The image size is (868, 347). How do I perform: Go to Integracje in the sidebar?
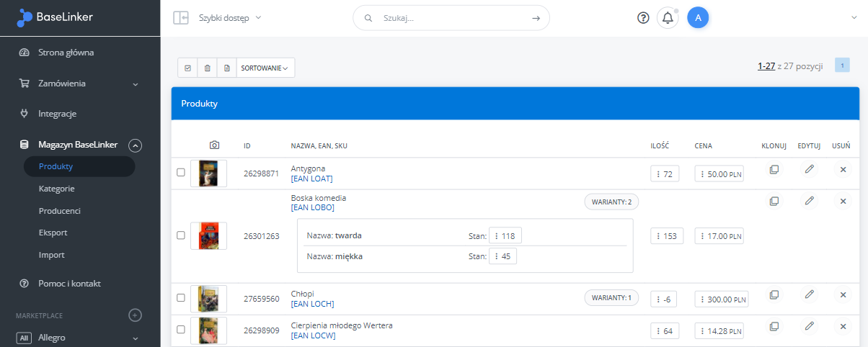tap(57, 114)
